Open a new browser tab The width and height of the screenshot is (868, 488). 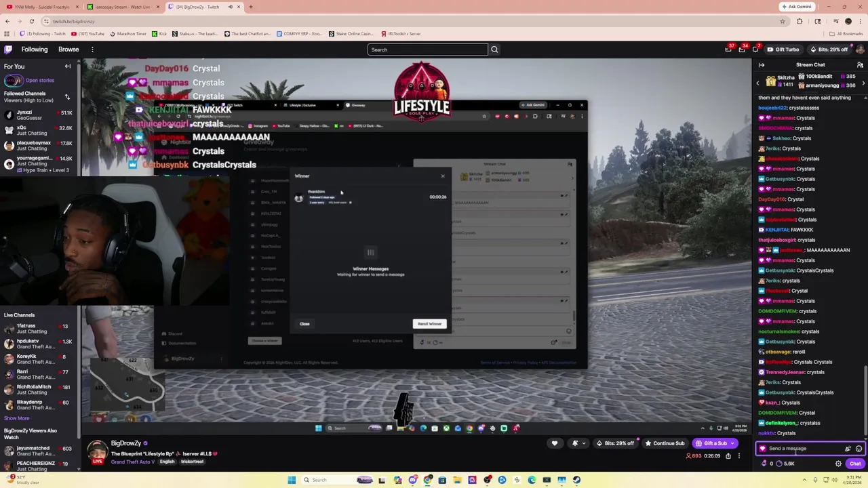click(251, 7)
